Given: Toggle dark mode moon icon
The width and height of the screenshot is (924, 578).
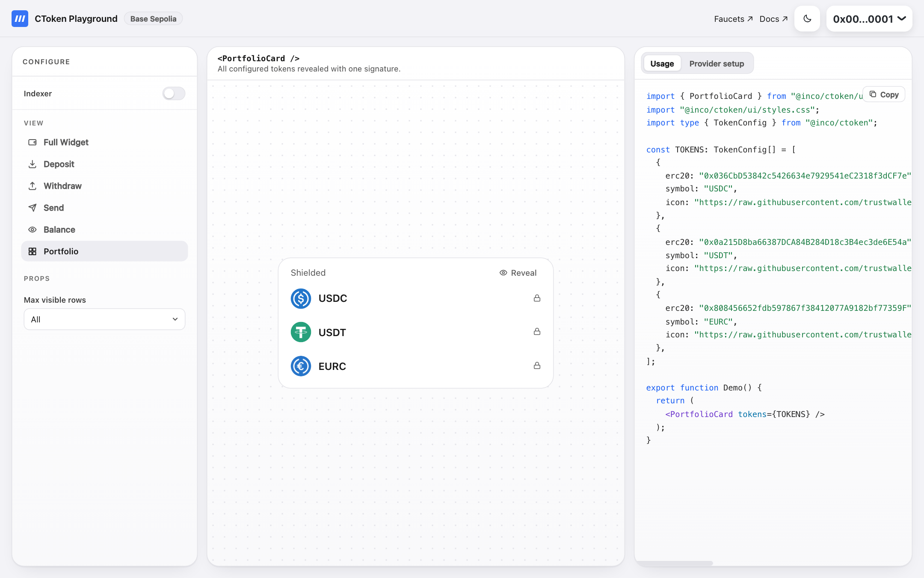Looking at the screenshot, I should pyautogui.click(x=807, y=19).
